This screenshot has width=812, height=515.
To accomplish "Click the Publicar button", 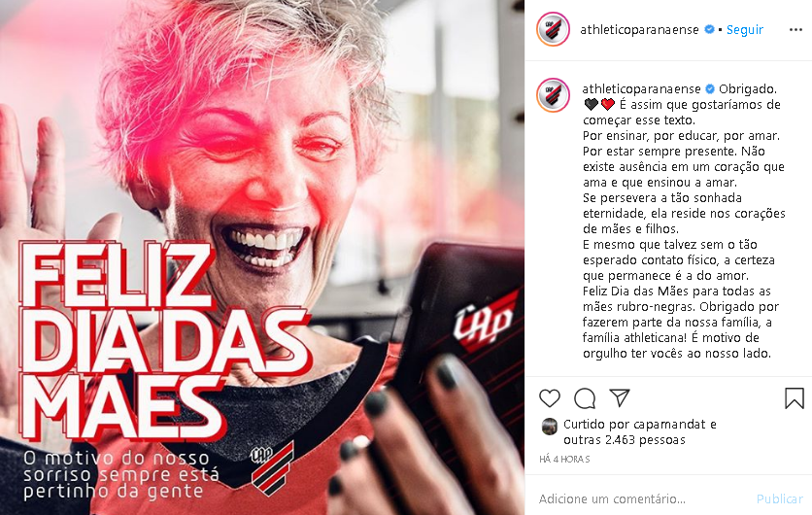I will pos(779,498).
